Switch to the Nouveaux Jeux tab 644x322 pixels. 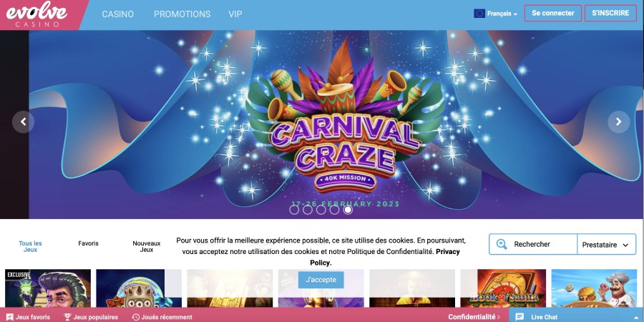[147, 246]
